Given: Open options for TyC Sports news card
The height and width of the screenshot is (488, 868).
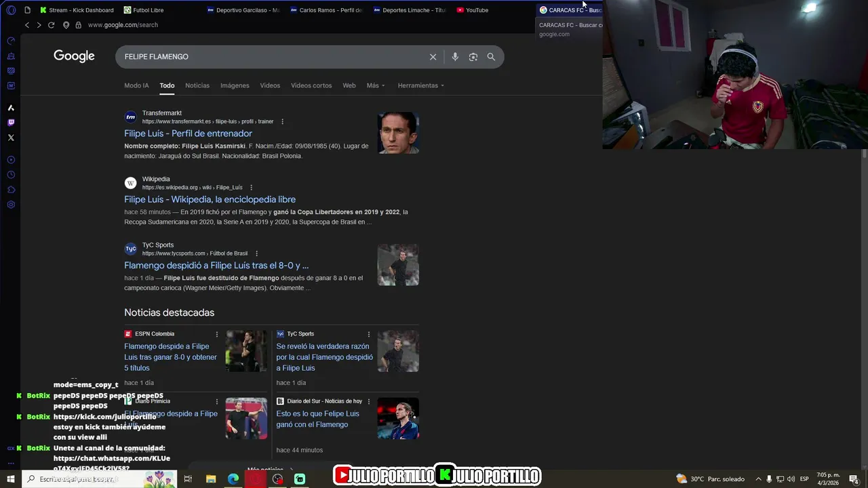Looking at the screenshot, I should (369, 334).
